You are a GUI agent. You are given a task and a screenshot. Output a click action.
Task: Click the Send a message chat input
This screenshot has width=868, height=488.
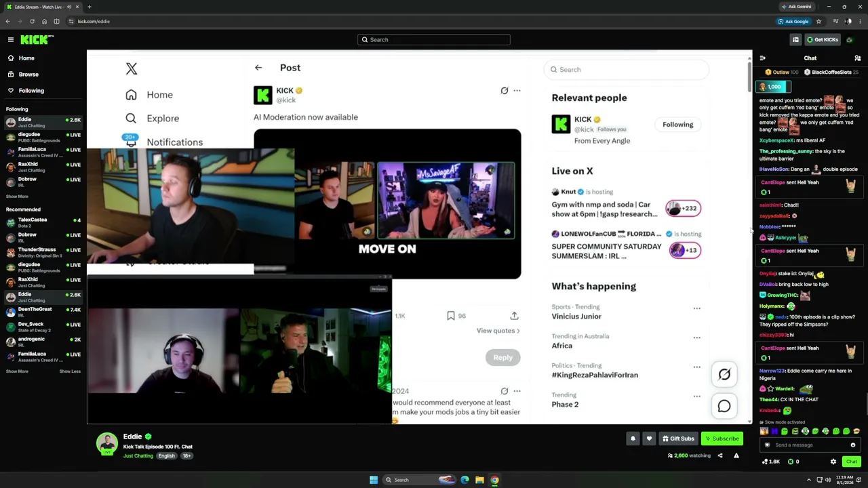810,445
